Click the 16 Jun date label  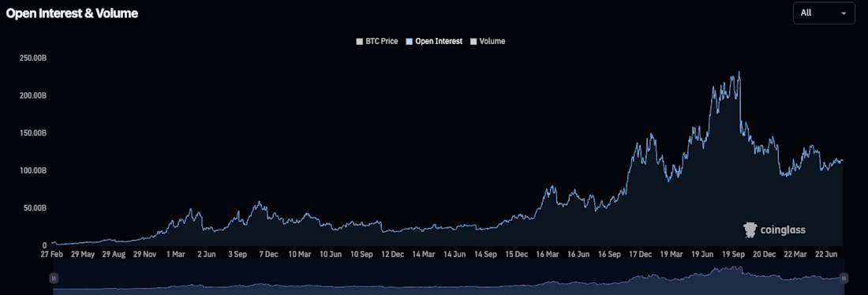click(x=578, y=255)
